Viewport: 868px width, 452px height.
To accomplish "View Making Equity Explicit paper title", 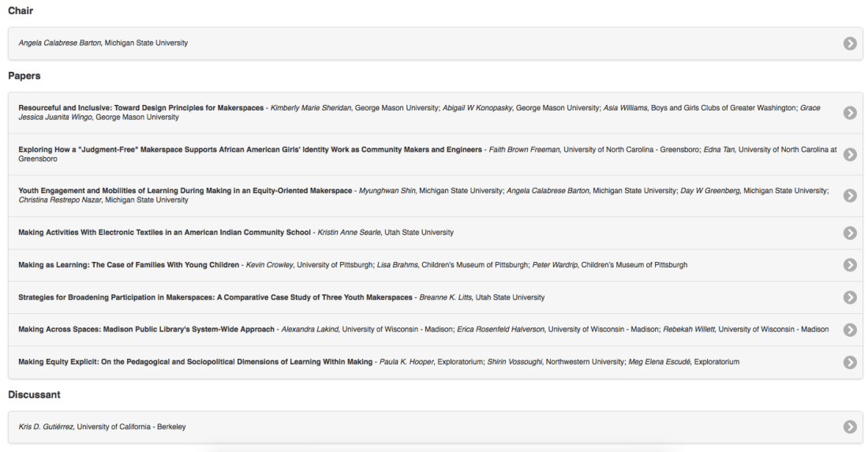I will 195,362.
